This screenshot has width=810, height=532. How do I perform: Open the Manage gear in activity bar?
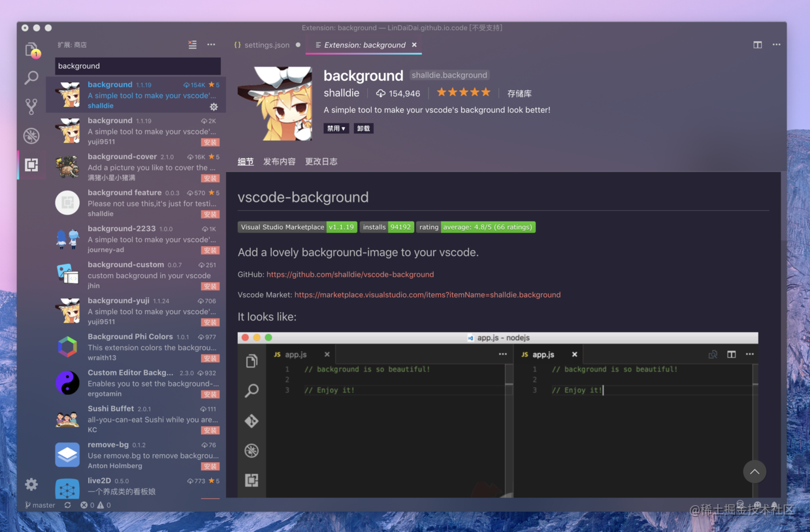tap(31, 484)
